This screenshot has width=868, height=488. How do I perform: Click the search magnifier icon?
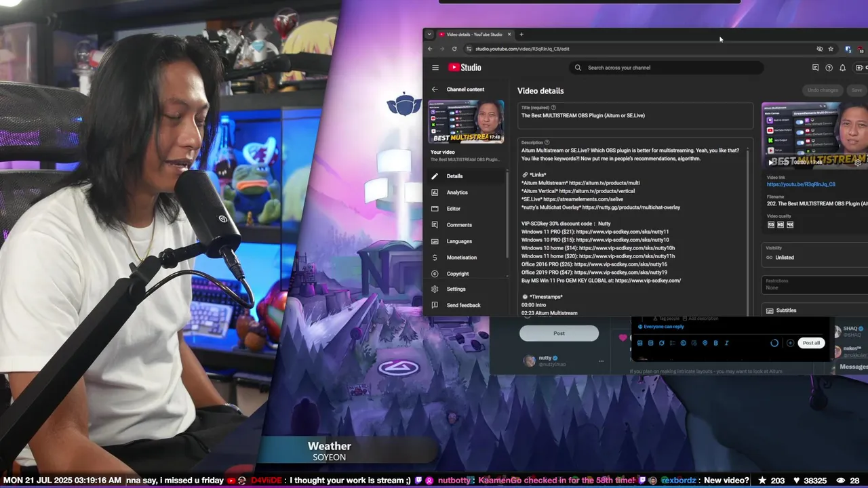[x=578, y=68]
